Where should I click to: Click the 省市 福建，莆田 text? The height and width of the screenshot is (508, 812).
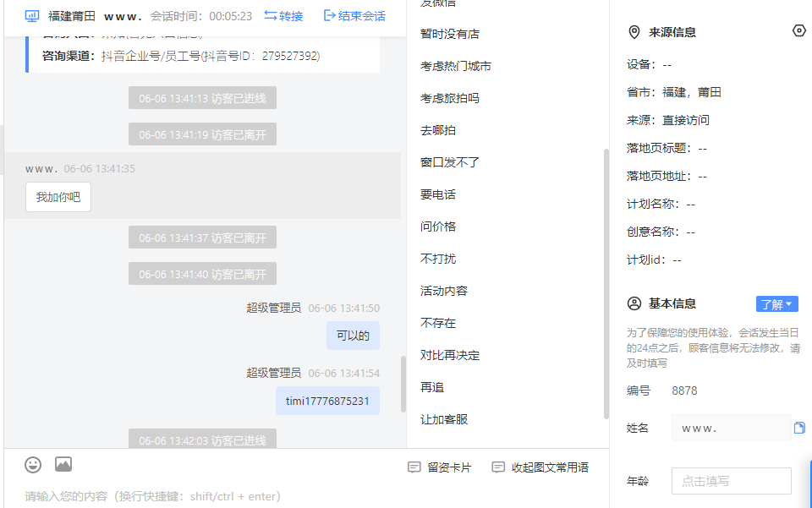pyautogui.click(x=674, y=93)
